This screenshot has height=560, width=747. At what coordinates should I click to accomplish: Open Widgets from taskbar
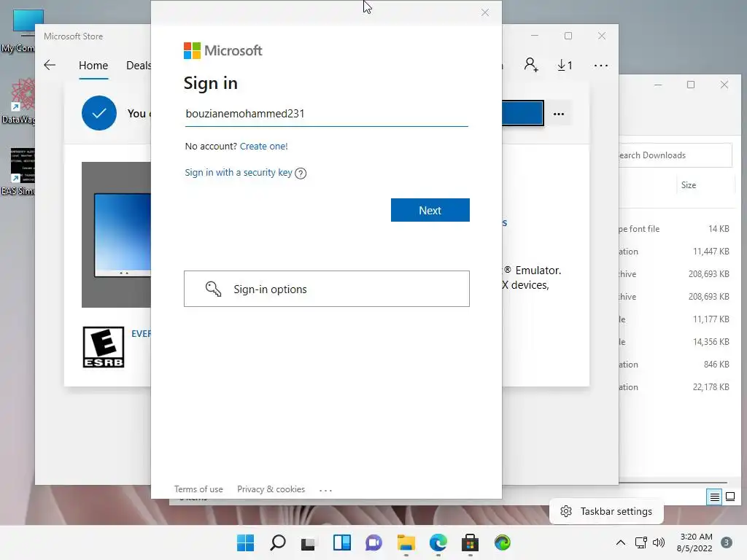click(x=342, y=542)
